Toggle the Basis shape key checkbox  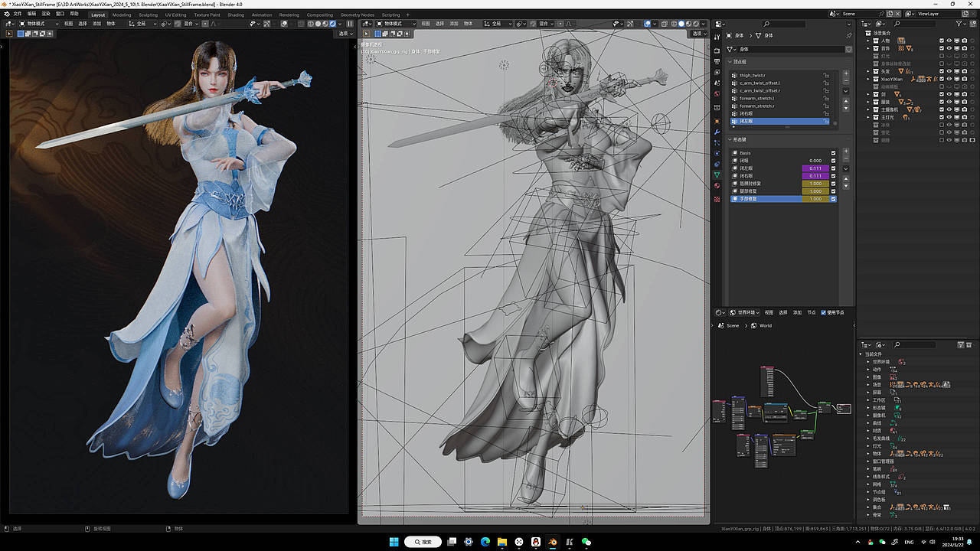pos(834,153)
